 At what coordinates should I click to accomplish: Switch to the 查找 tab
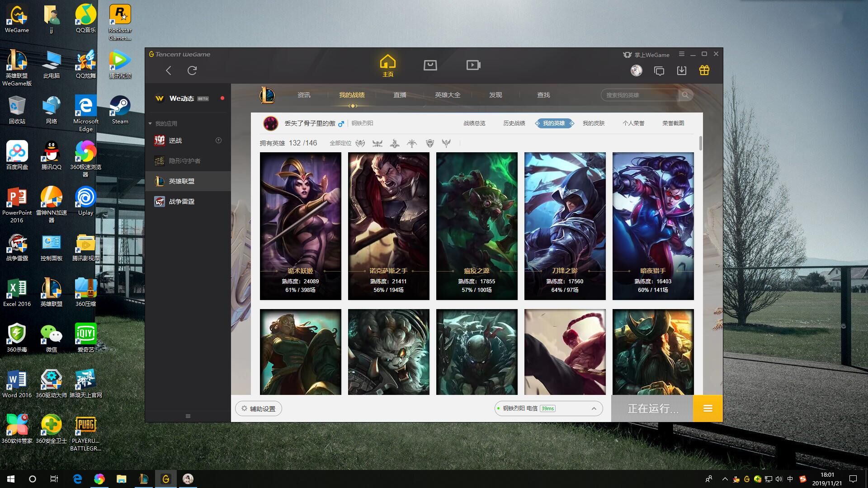pos(543,95)
